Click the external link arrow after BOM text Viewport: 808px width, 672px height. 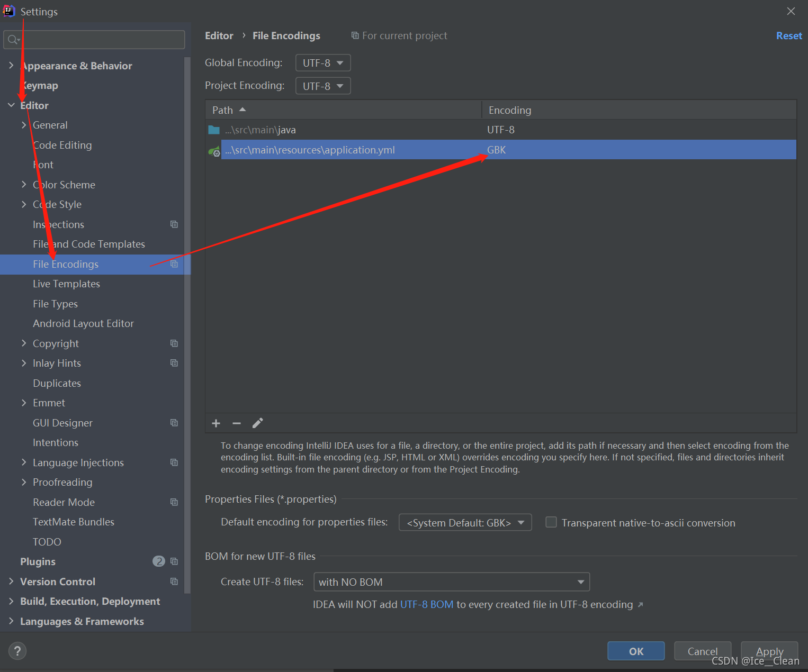tap(640, 605)
